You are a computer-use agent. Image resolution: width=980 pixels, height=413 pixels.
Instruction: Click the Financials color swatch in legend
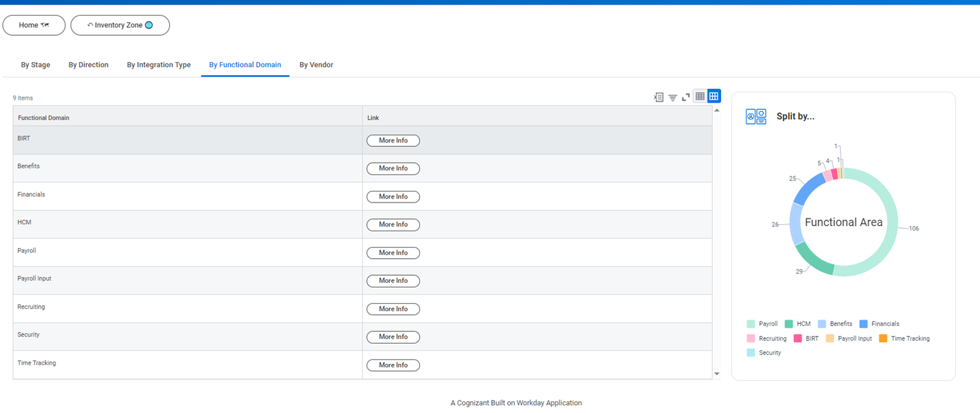coord(864,324)
